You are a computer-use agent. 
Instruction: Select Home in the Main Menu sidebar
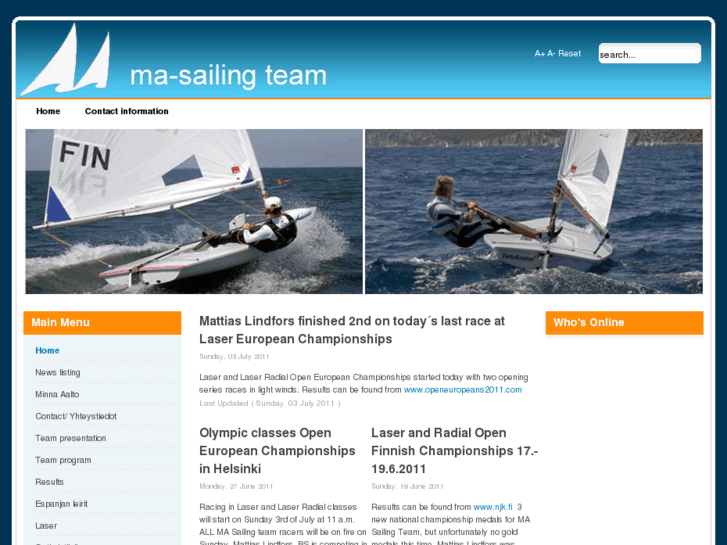click(x=47, y=351)
